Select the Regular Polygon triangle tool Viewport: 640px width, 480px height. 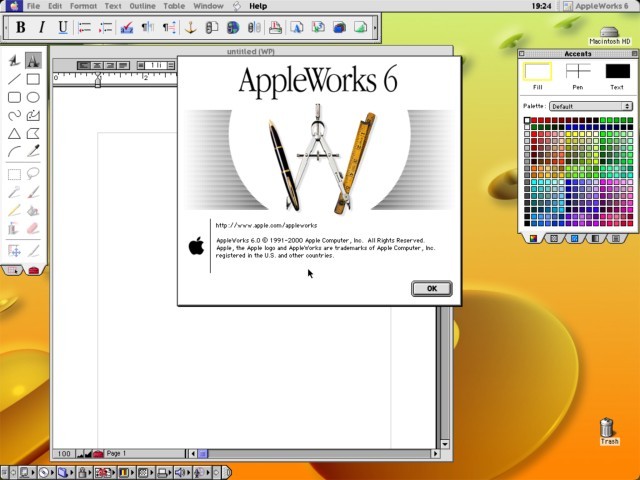[x=14, y=133]
